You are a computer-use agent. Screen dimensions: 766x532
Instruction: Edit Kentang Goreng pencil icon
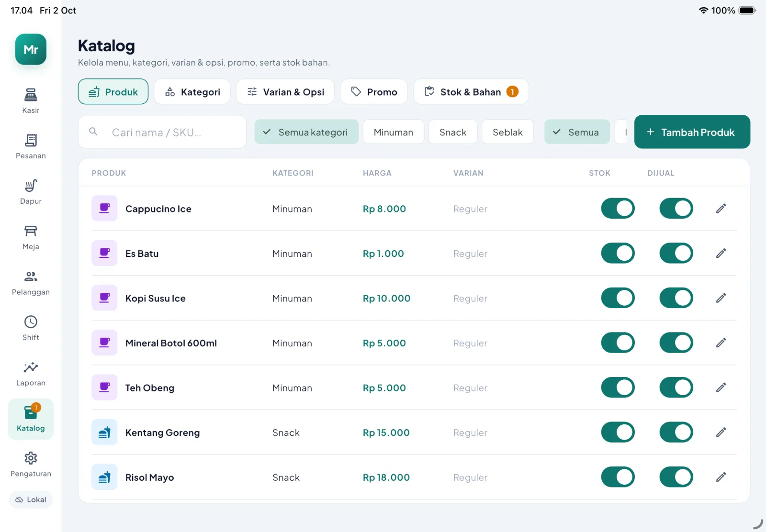(x=721, y=432)
